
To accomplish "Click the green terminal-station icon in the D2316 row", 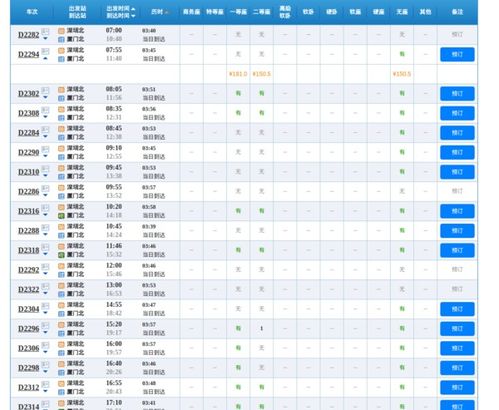I will (x=61, y=216).
